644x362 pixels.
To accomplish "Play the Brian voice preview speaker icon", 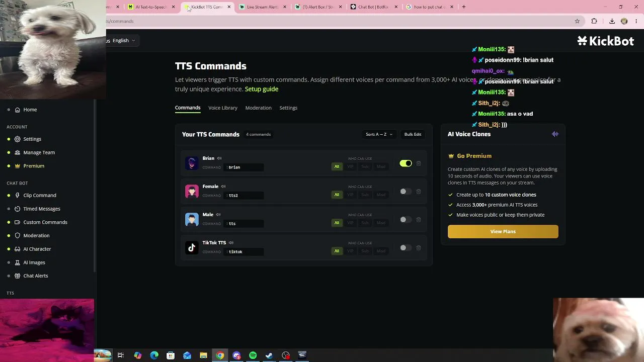I will click(x=219, y=158).
